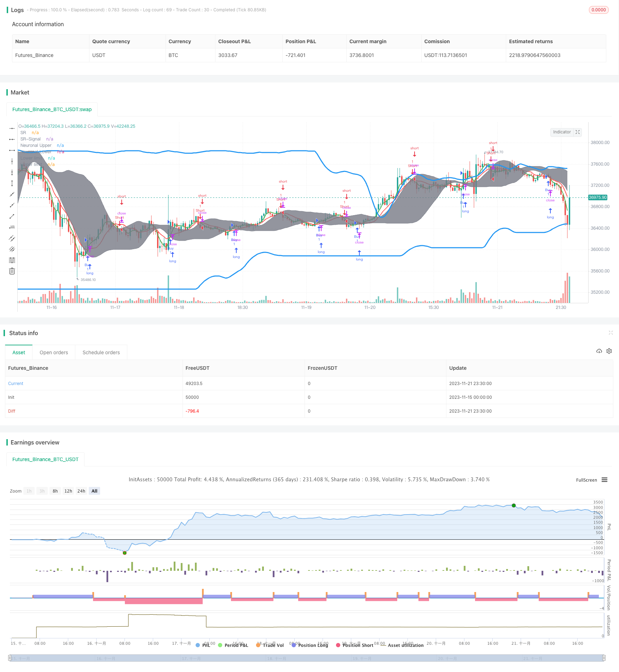Click the Futures_Binance name cell
This screenshot has height=672, width=619.
pos(51,55)
